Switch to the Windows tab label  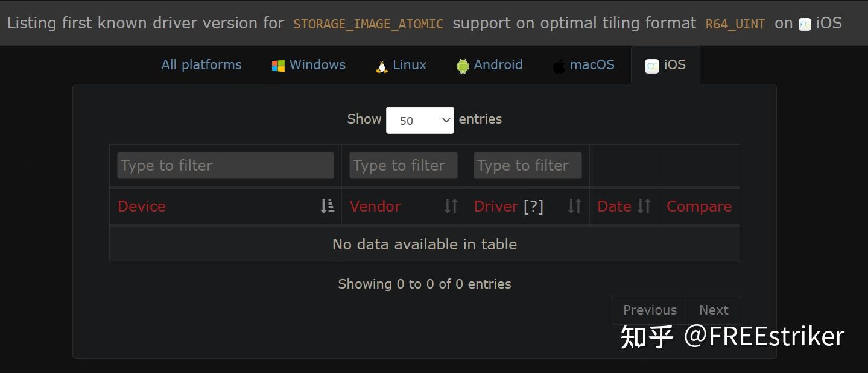coord(317,65)
